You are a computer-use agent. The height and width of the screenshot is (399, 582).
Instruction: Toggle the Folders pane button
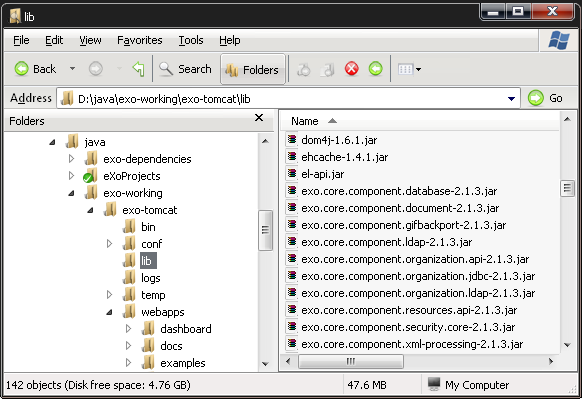(x=253, y=69)
